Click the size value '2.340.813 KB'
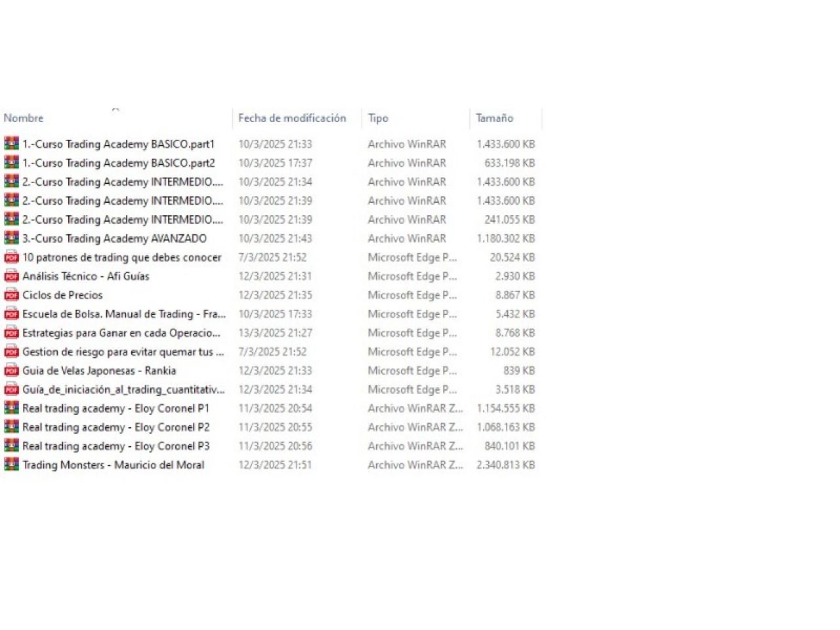This screenshot has width=840, height=630. click(506, 465)
